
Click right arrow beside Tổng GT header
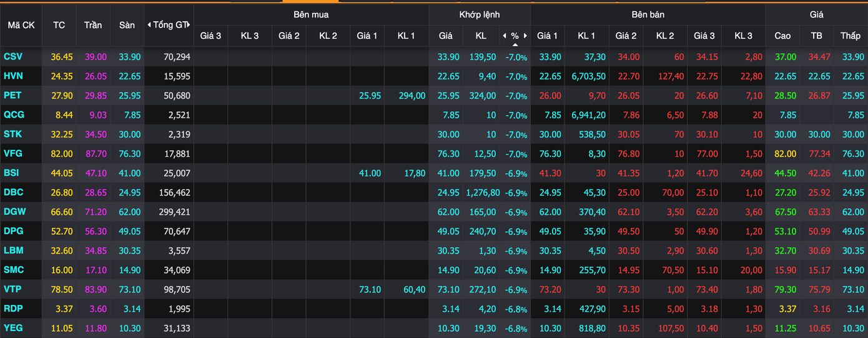(x=189, y=25)
